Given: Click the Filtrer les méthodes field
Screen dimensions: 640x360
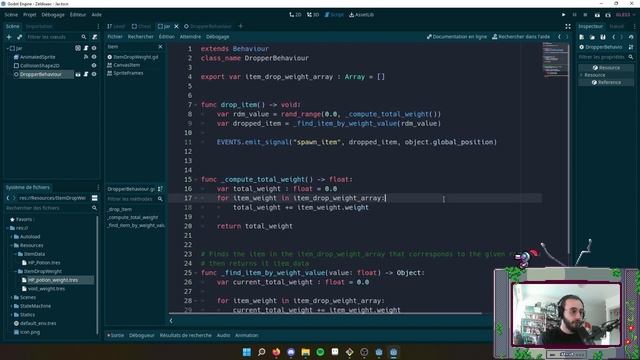Looking at the screenshot, I should pyautogui.click(x=135, y=199).
